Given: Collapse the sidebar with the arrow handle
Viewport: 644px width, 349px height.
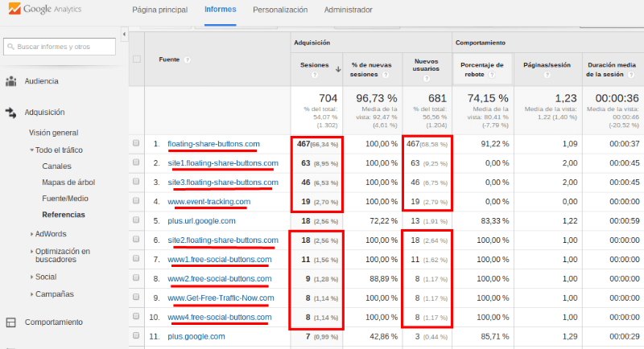Looking at the screenshot, I should (x=125, y=35).
